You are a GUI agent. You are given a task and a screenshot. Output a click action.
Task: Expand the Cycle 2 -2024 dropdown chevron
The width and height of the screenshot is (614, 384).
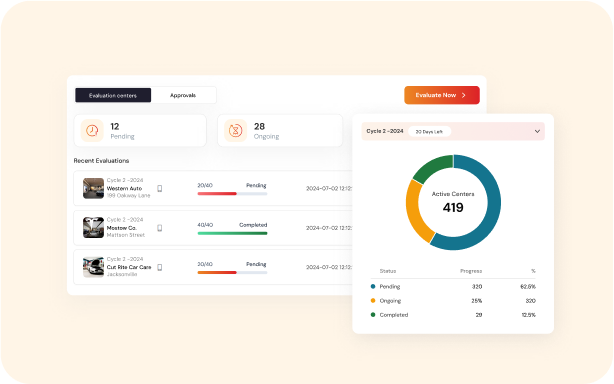click(x=537, y=131)
